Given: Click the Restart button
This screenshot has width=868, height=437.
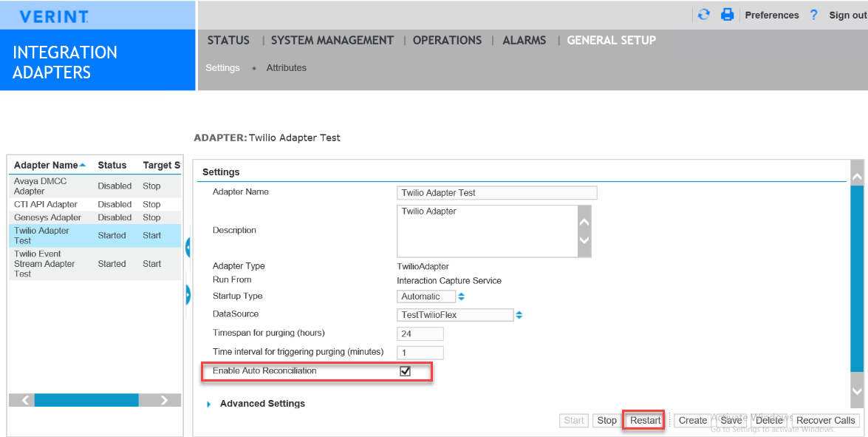Looking at the screenshot, I should (x=646, y=421).
